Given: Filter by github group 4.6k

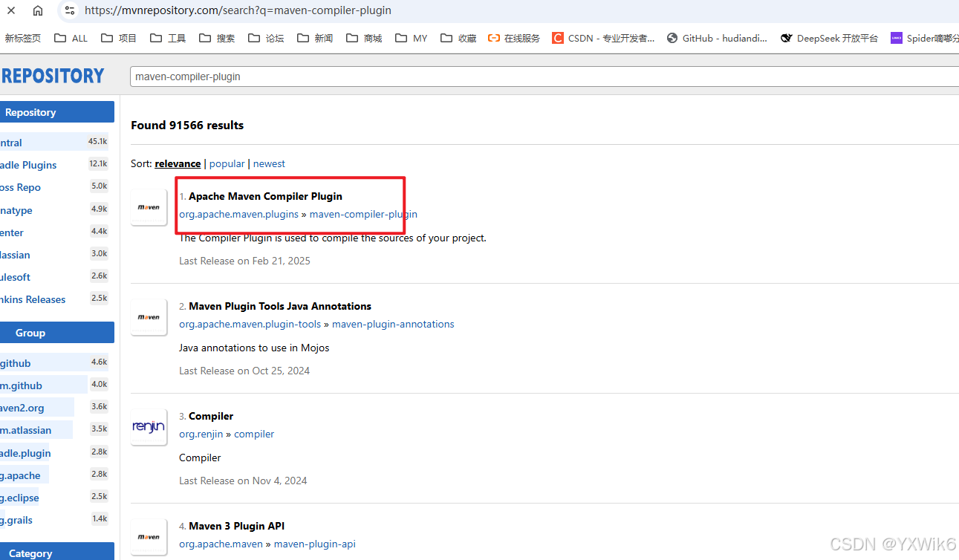Looking at the screenshot, I should (x=55, y=363).
